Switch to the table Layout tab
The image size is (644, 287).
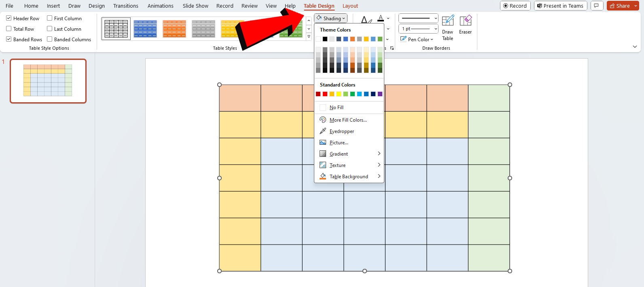point(350,6)
